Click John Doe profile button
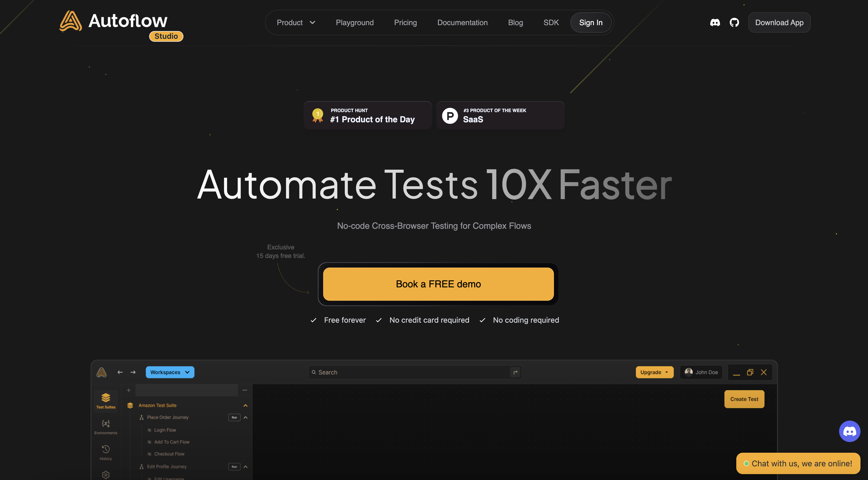The height and width of the screenshot is (480, 868). [x=701, y=372]
